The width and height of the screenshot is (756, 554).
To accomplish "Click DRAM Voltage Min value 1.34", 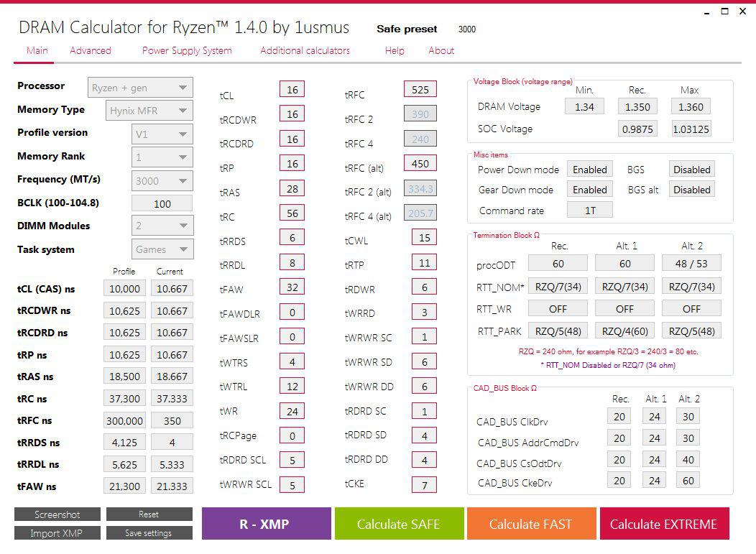I will coord(584,106).
